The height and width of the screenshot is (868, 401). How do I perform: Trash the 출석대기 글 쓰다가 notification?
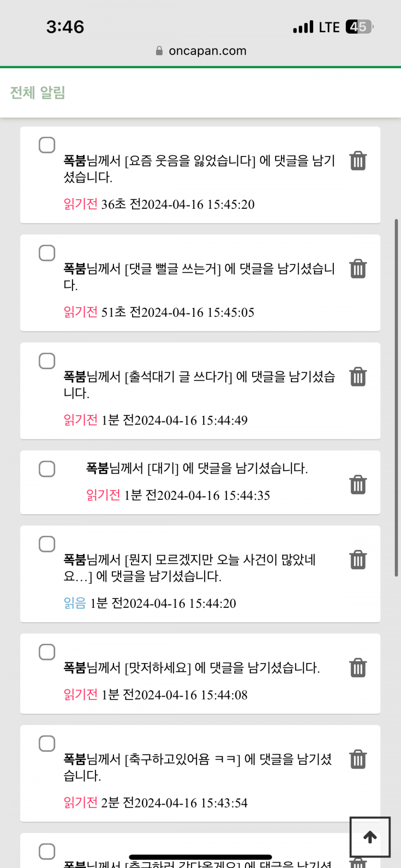pyautogui.click(x=358, y=377)
